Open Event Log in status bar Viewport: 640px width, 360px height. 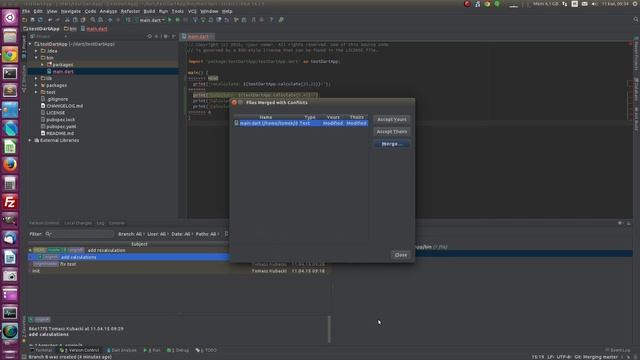coord(618,350)
